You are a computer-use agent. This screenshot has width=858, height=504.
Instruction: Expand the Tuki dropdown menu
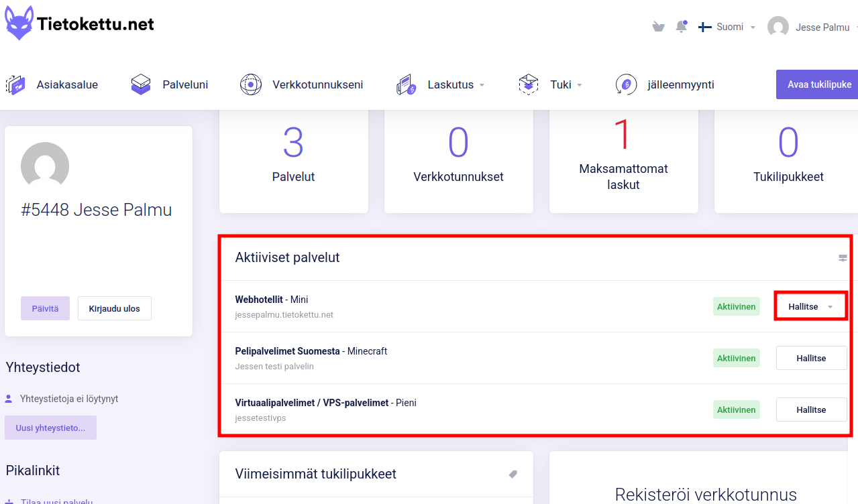click(x=566, y=85)
